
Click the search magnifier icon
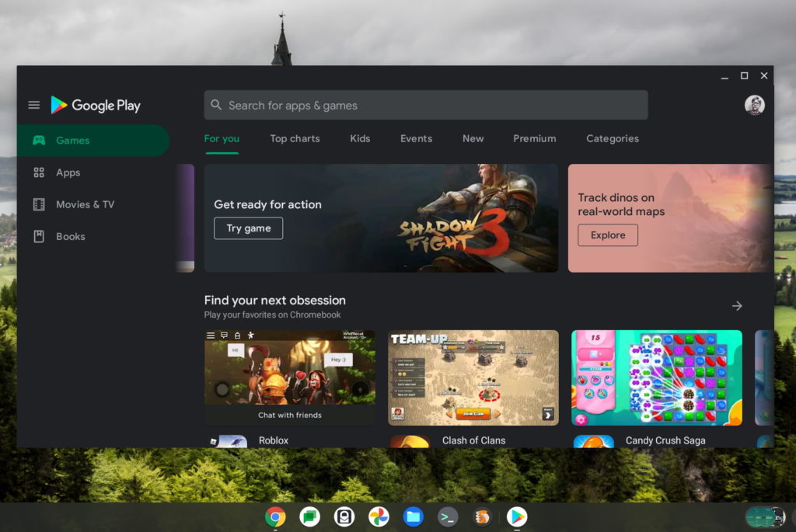point(216,105)
